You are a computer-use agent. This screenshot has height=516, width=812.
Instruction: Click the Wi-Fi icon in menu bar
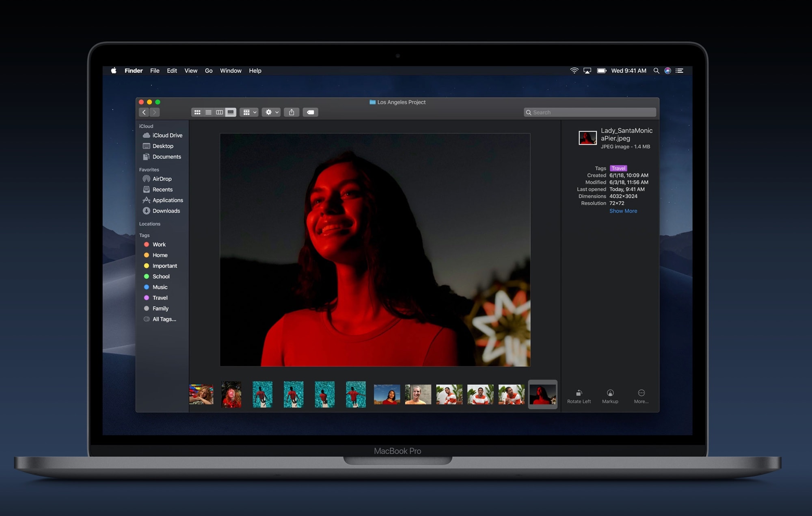(x=573, y=71)
